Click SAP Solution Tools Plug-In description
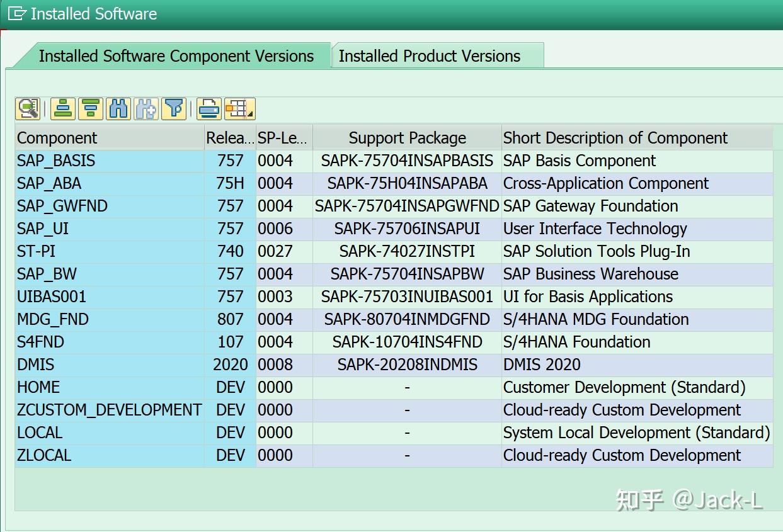The width and height of the screenshot is (783, 532). 637,251
